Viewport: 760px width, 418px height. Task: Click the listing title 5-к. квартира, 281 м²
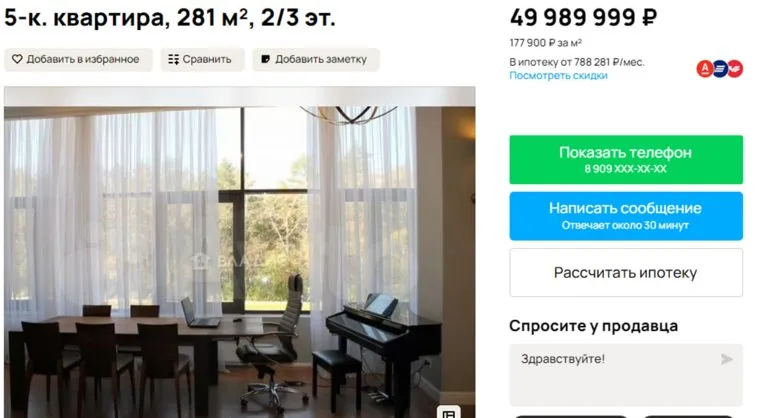tap(170, 17)
